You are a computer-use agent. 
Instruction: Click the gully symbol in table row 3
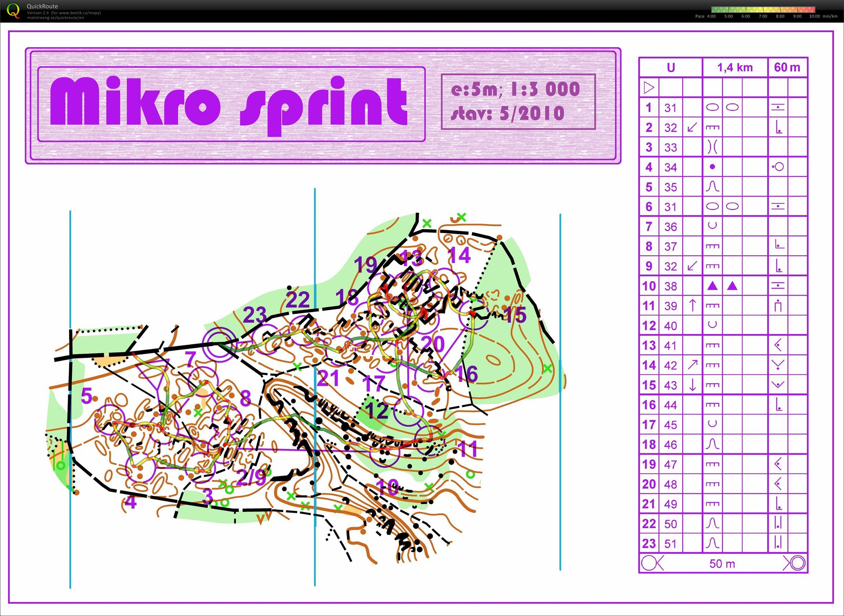pos(712,147)
